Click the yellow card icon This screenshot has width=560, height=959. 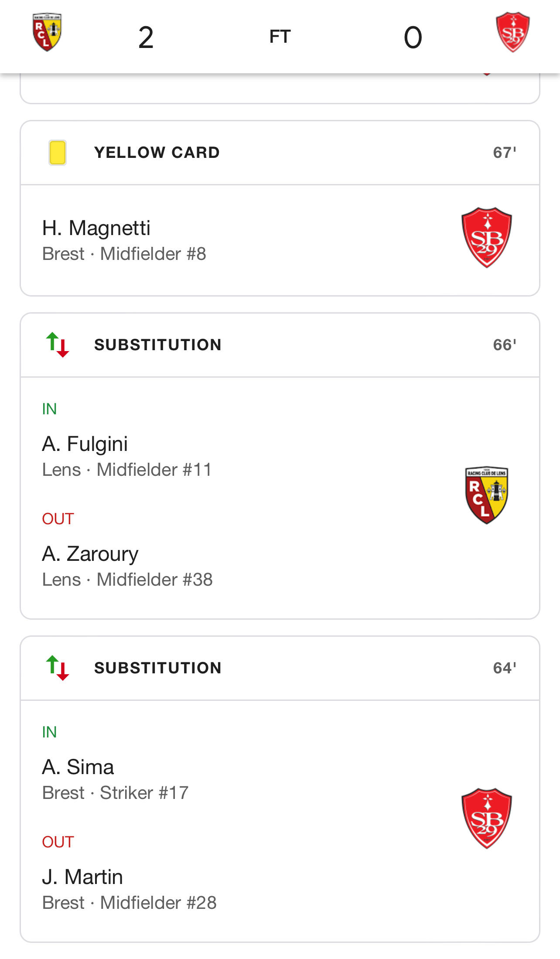coord(57,153)
